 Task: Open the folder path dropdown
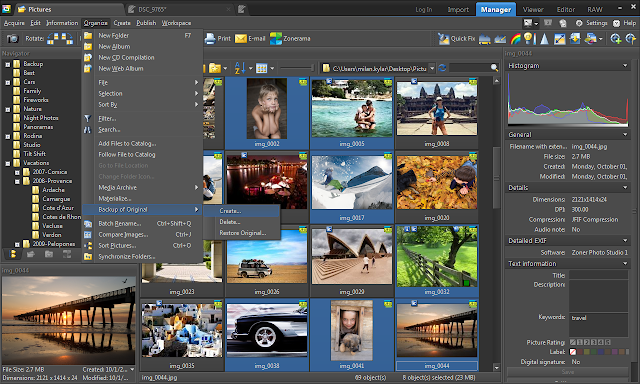(x=432, y=68)
